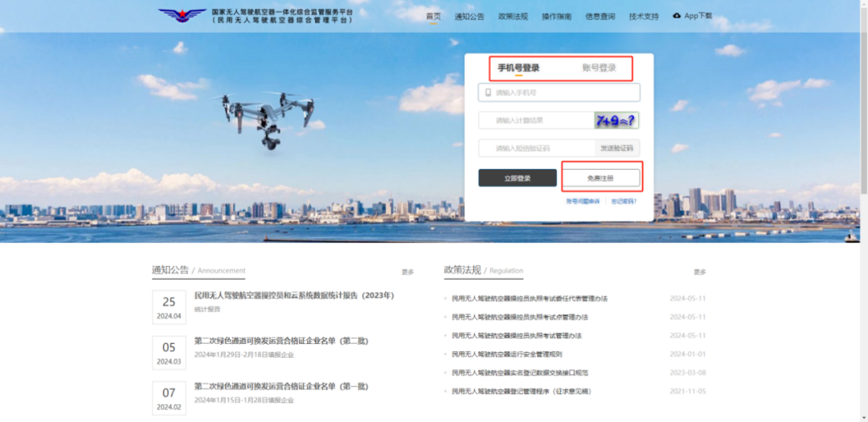Open the 2024.04 date tile announcement
Viewport: 868px width, 422px height.
click(x=169, y=307)
